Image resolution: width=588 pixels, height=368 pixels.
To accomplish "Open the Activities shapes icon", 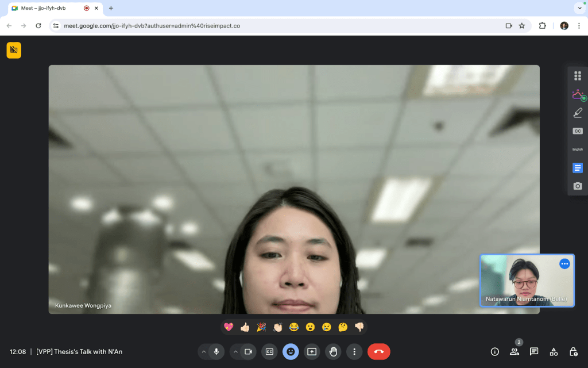I will coord(554,351).
